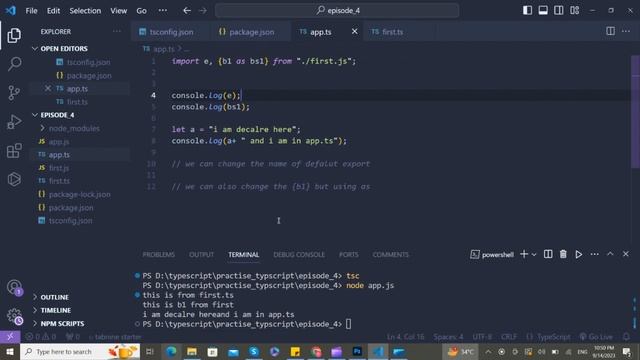640x360 pixels.
Task: Switch to the tsconfig.json editor tab
Action: tap(170, 31)
